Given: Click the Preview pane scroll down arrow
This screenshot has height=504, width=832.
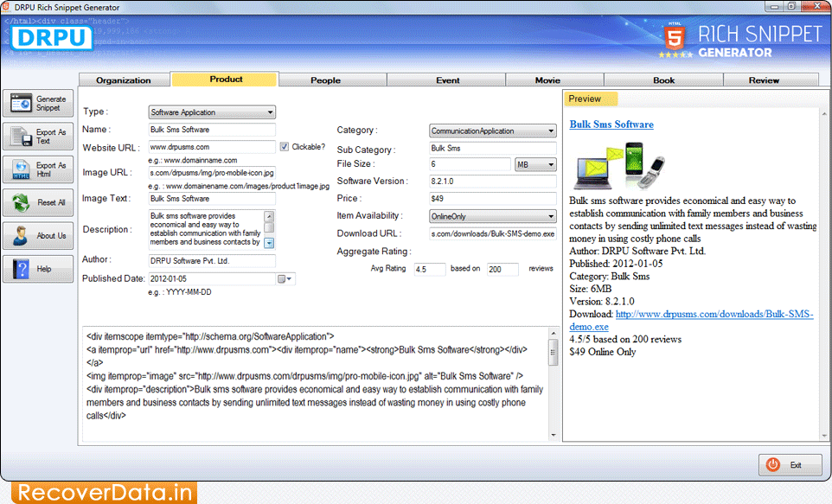Looking at the screenshot, I should tap(824, 436).
